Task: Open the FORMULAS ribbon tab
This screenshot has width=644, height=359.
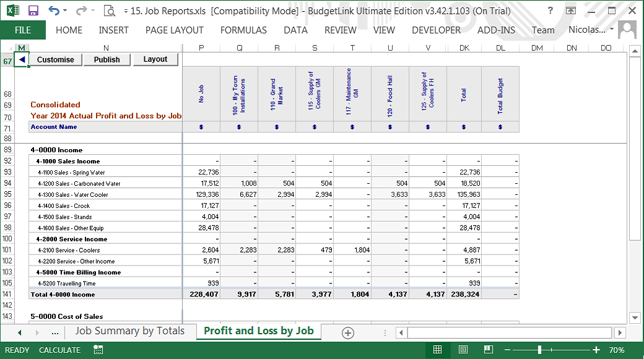Action: (243, 30)
